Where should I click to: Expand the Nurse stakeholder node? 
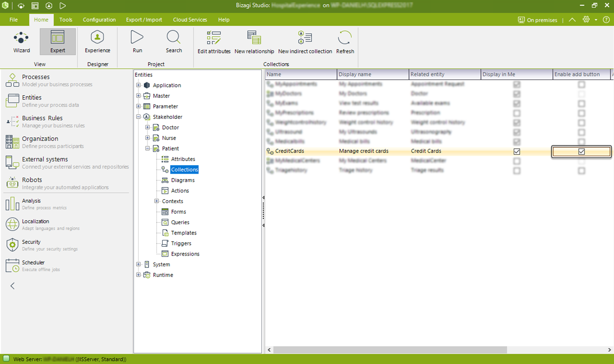point(147,138)
